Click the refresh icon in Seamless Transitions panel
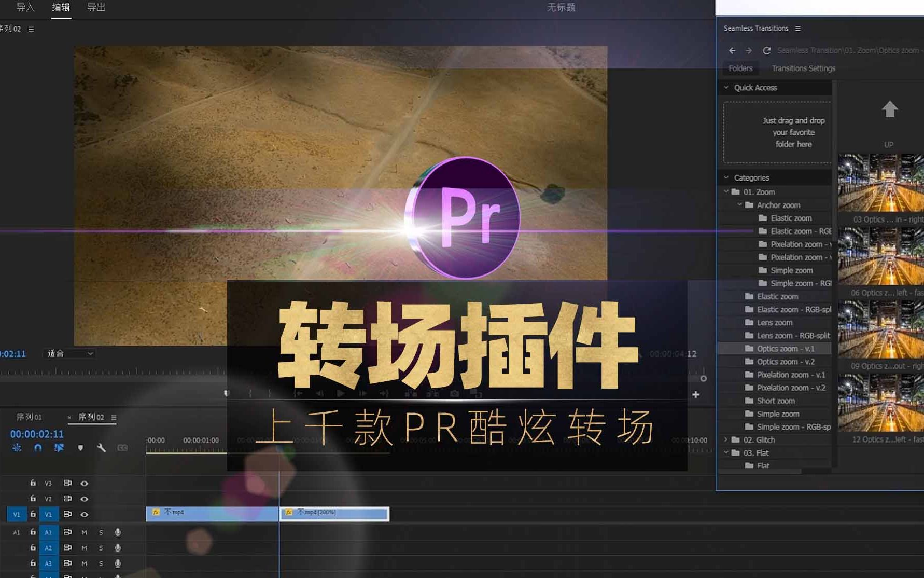The image size is (924, 578). tap(766, 50)
